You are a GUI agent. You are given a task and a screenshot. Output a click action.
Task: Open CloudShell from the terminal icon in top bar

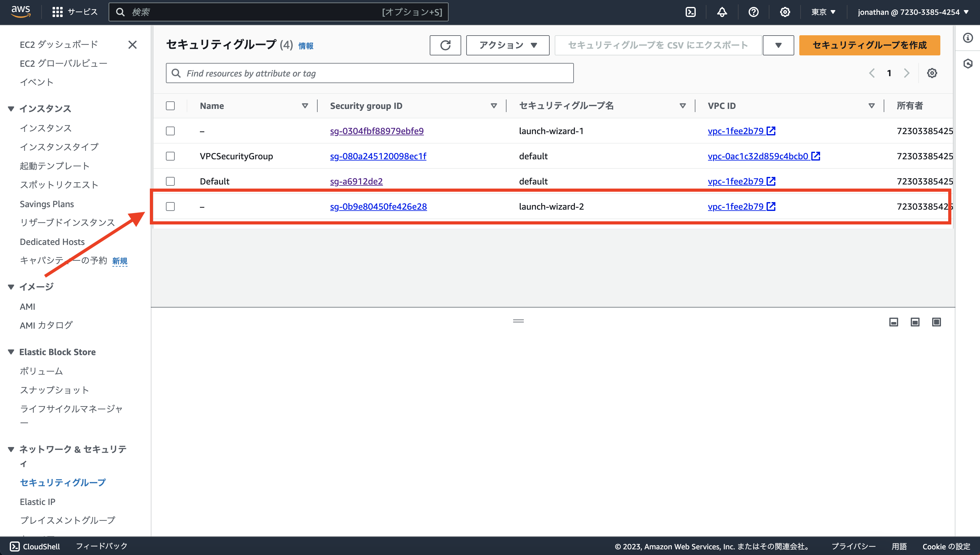(691, 12)
